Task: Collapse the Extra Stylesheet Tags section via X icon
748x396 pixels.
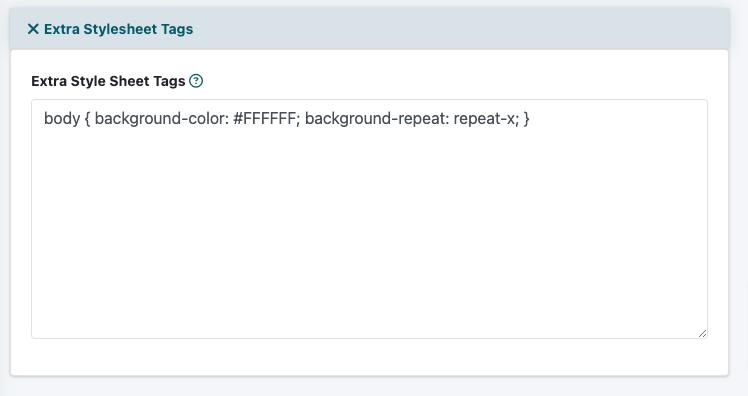Action: point(33,29)
